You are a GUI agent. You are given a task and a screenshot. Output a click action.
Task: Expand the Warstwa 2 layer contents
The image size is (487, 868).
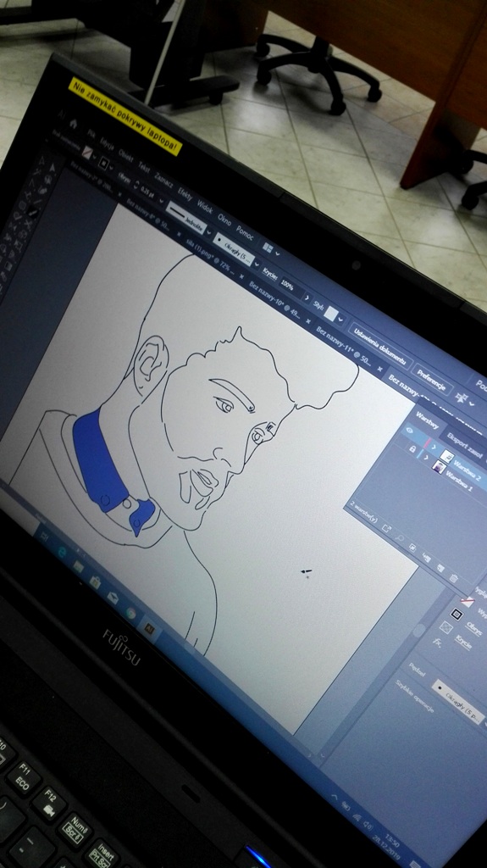click(434, 447)
